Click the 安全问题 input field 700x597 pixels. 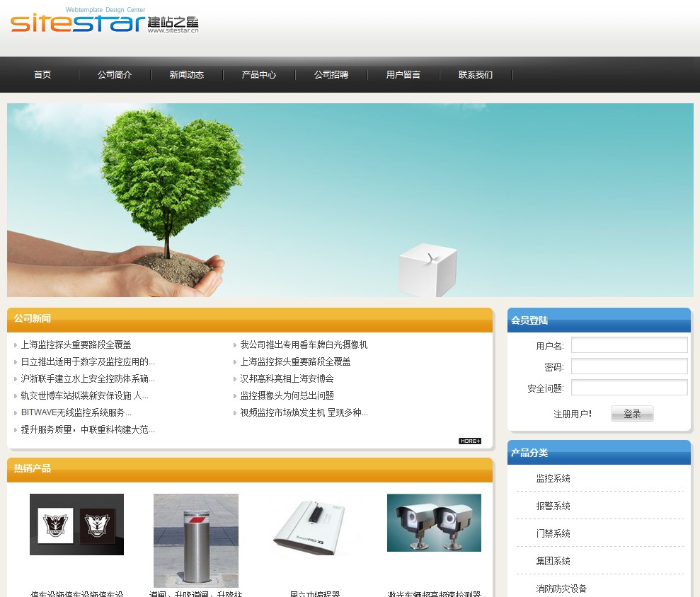629,388
